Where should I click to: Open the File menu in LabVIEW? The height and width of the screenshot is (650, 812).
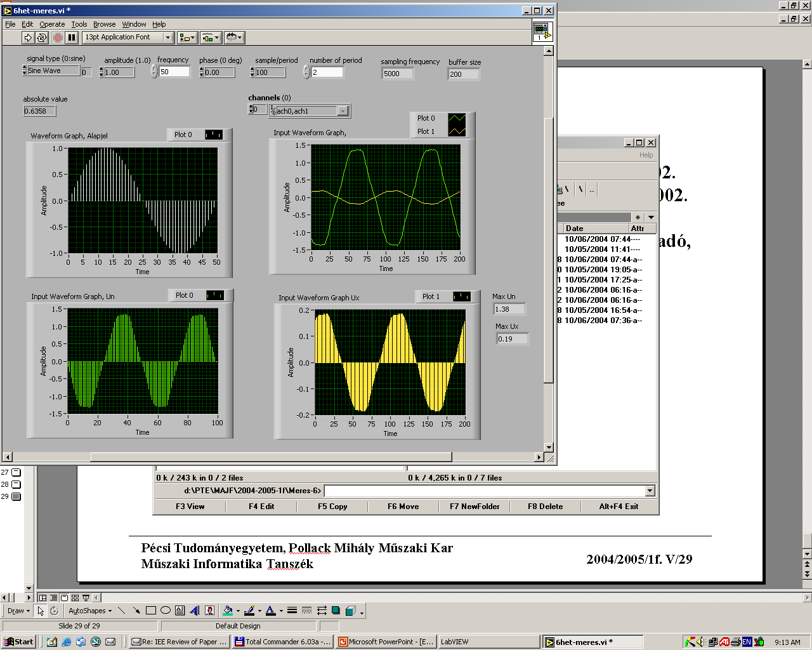[x=10, y=24]
